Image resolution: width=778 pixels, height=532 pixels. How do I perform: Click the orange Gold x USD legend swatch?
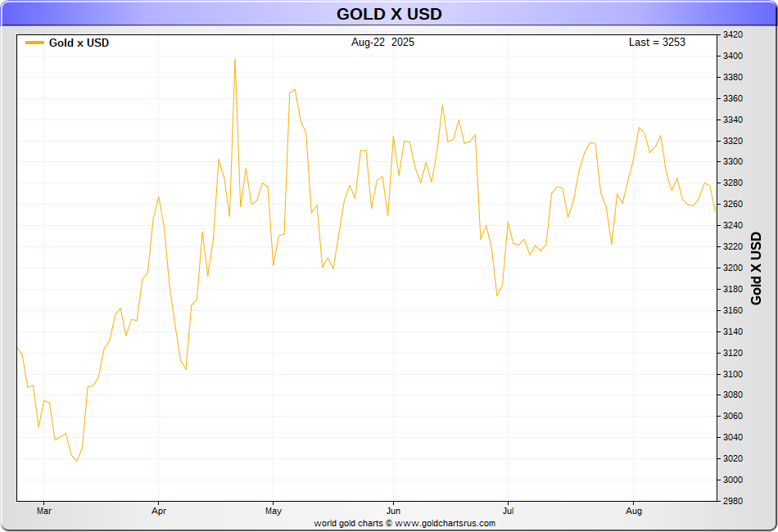point(34,43)
